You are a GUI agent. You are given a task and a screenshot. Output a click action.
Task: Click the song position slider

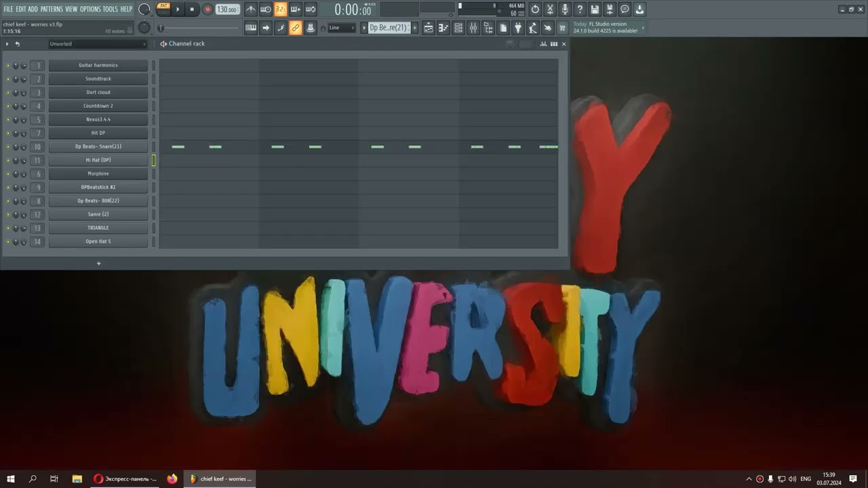tap(199, 28)
